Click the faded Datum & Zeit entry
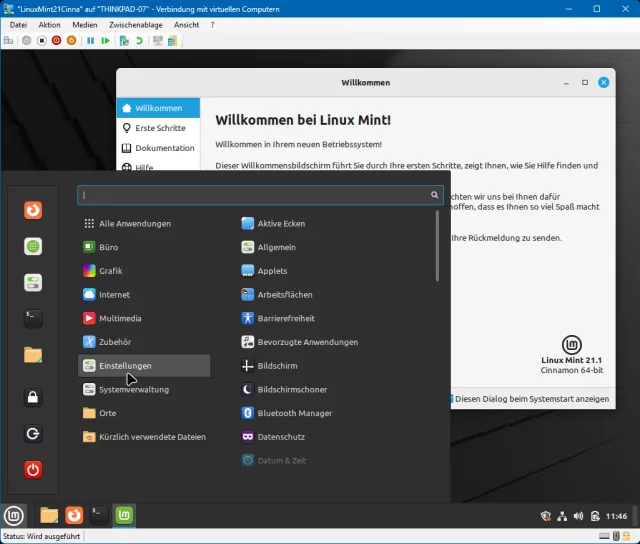Image resolution: width=640 pixels, height=544 pixels. [x=274, y=460]
